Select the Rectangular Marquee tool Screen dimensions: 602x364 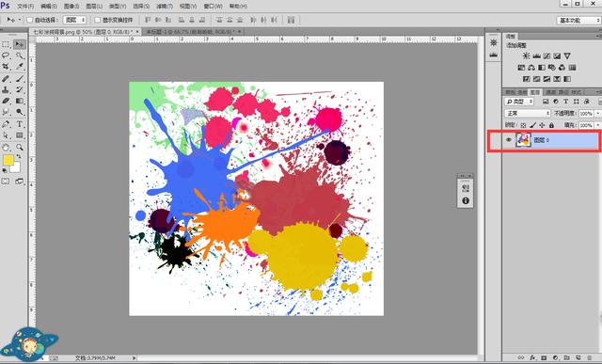pos(6,44)
